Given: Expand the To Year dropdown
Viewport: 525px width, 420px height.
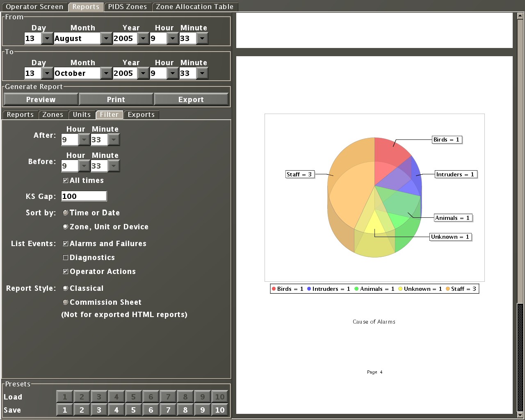Looking at the screenshot, I should pos(143,73).
